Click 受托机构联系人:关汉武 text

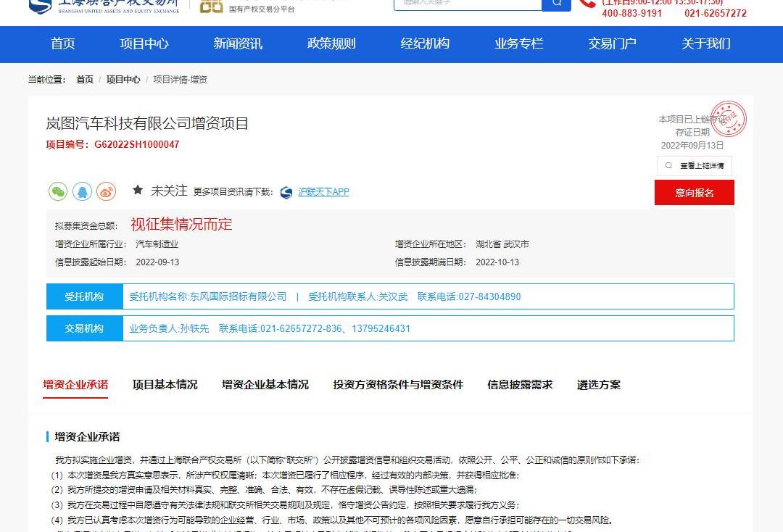click(x=358, y=296)
